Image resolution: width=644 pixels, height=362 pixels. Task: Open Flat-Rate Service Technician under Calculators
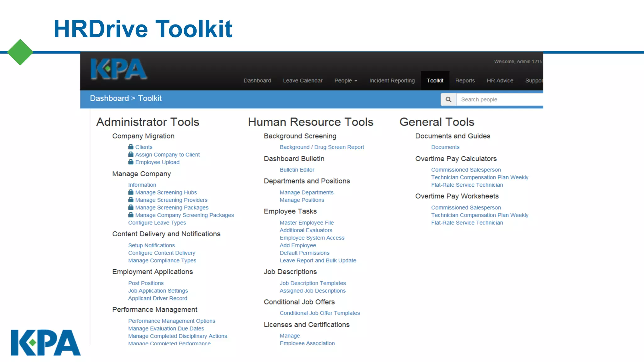[467, 185]
